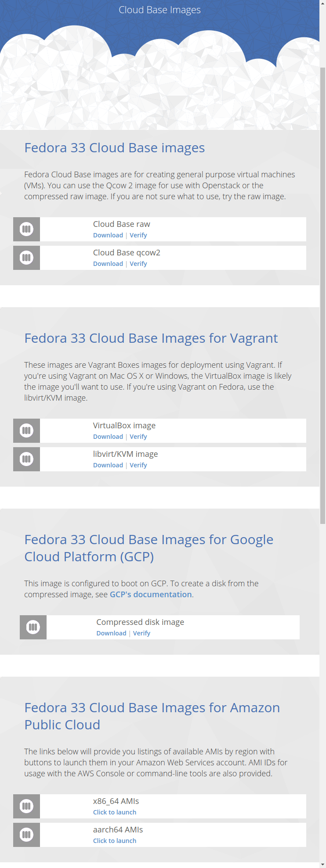326x868 pixels.
Task: Verify the Cloud Base raw image
Action: point(138,235)
